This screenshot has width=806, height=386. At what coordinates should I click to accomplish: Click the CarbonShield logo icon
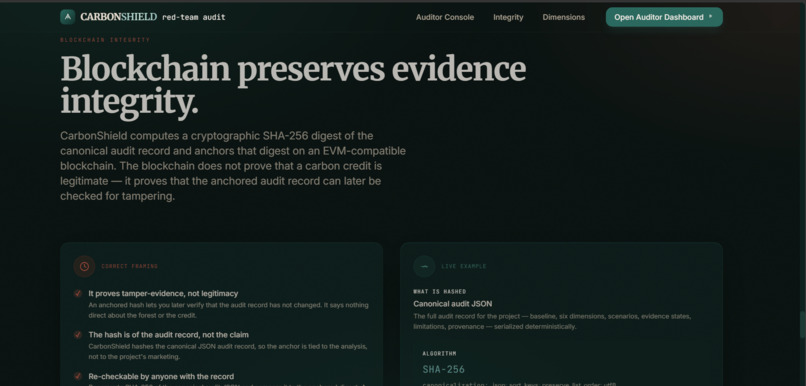click(x=67, y=17)
